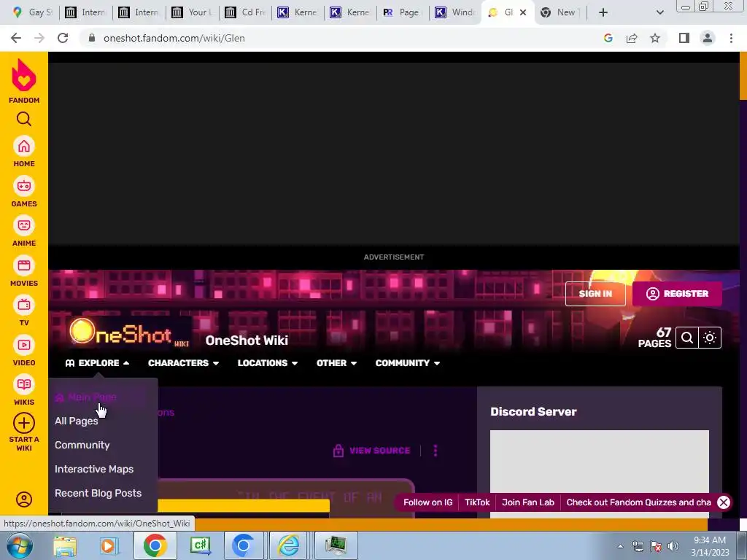747x560 pixels.
Task: Switch to the Your L browser tab
Action: click(192, 12)
